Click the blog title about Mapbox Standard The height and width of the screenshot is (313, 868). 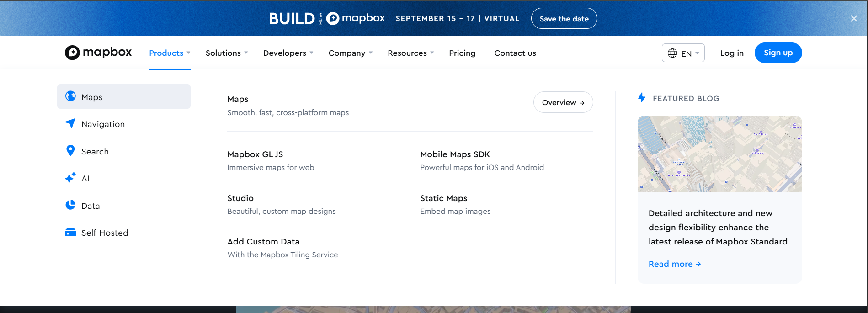(718, 227)
